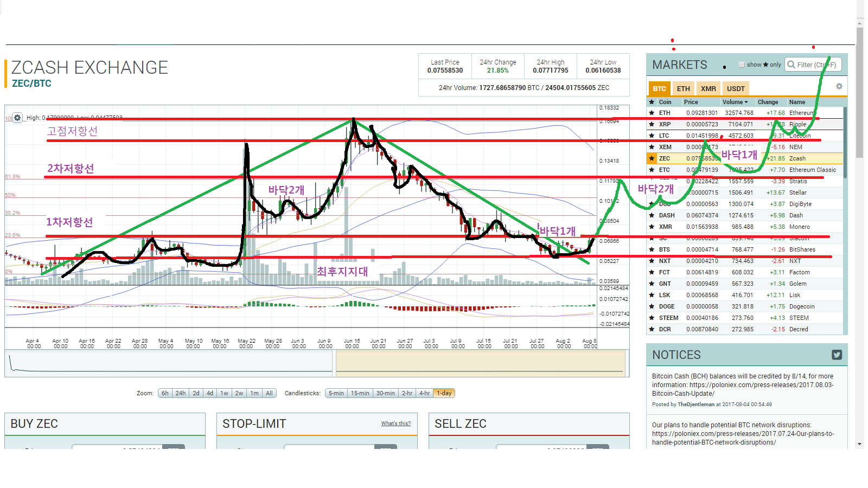Screen dimensions: 868x488
Task: Sort markets by Name column
Action: [x=797, y=102]
